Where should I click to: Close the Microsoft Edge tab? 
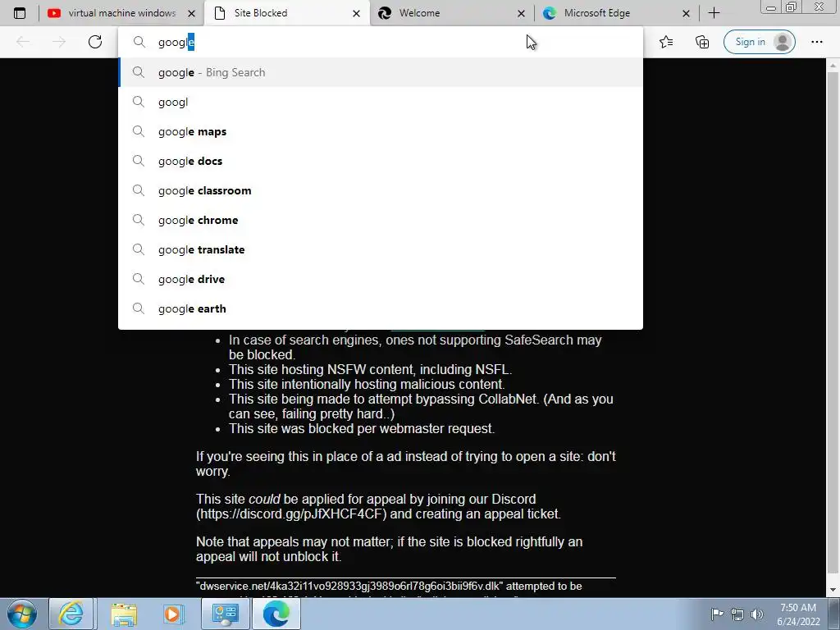(x=686, y=13)
